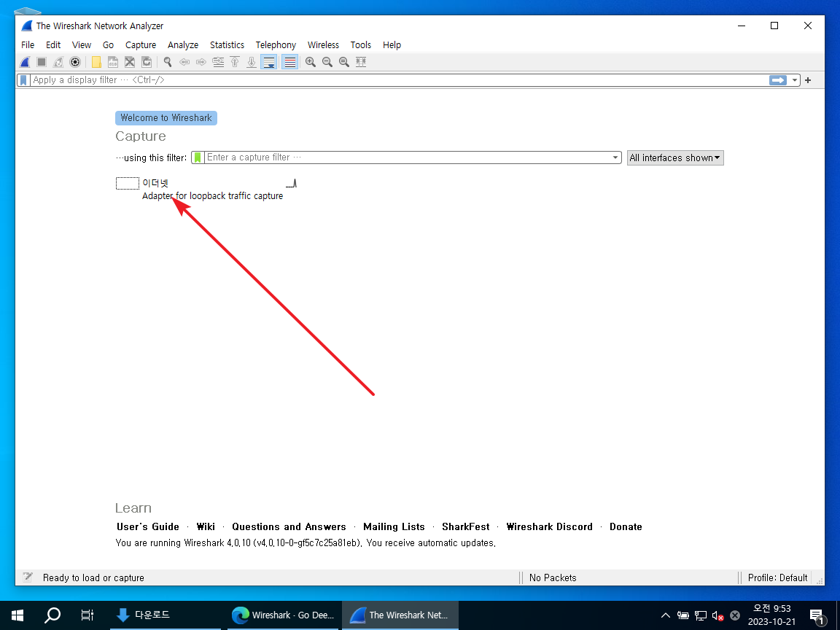This screenshot has width=840, height=630.
Task: Open the Analyze menu
Action: point(183,45)
